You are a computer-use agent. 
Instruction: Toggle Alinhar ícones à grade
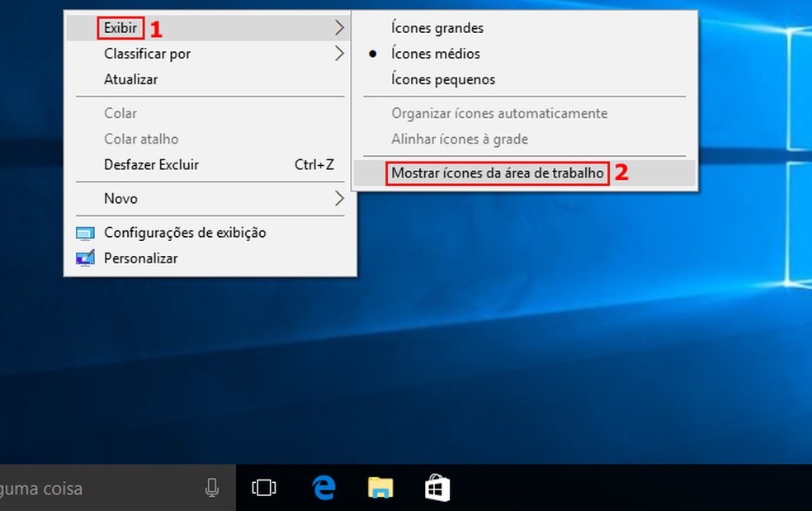pos(525,139)
